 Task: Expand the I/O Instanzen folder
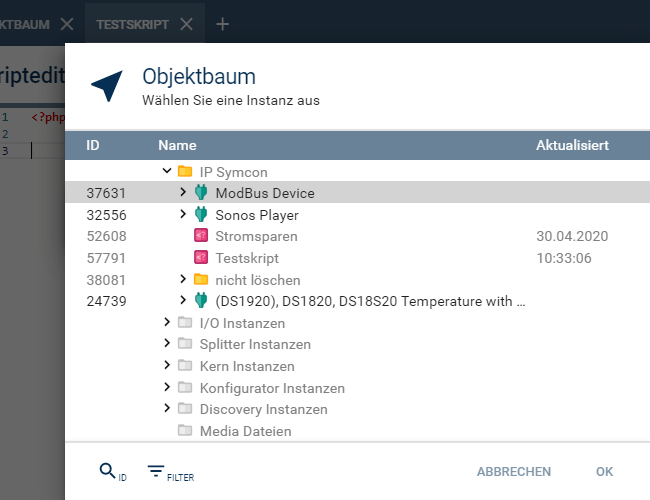[x=167, y=323]
